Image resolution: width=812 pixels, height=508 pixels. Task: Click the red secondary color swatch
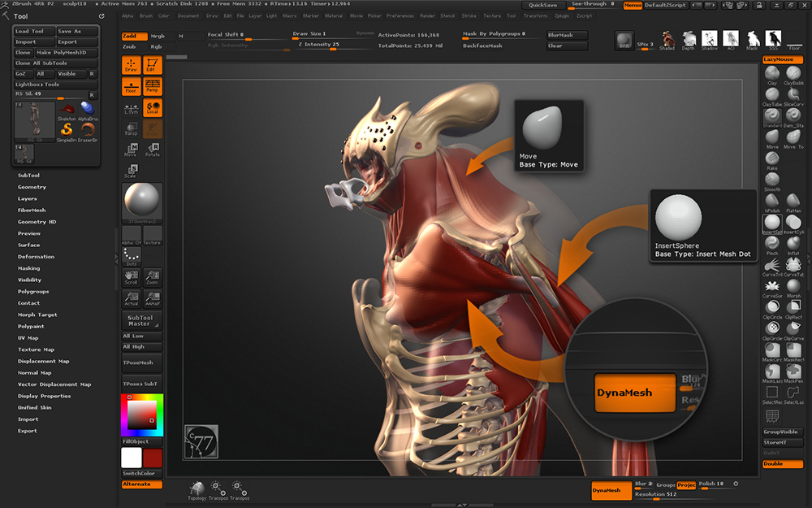coord(153,458)
